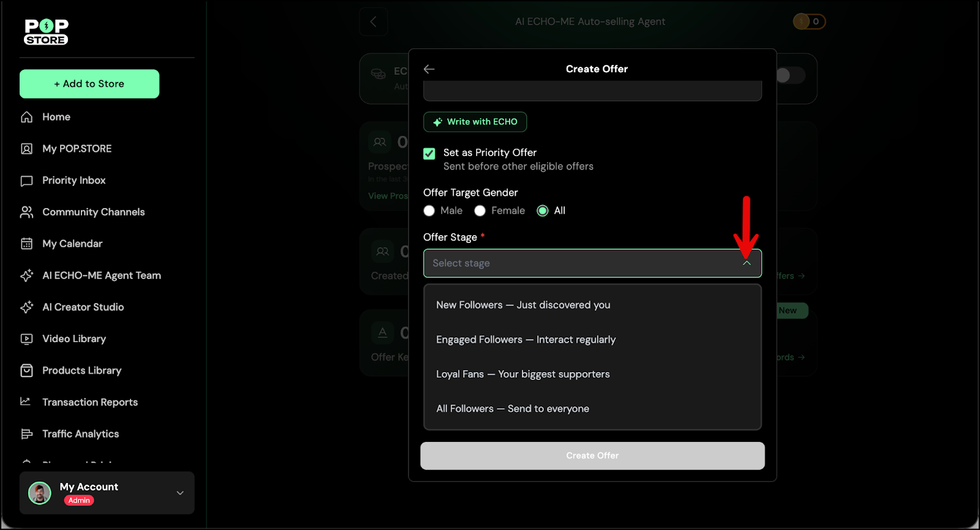980x530 pixels.
Task: Open Video Library icon
Action: [26, 339]
